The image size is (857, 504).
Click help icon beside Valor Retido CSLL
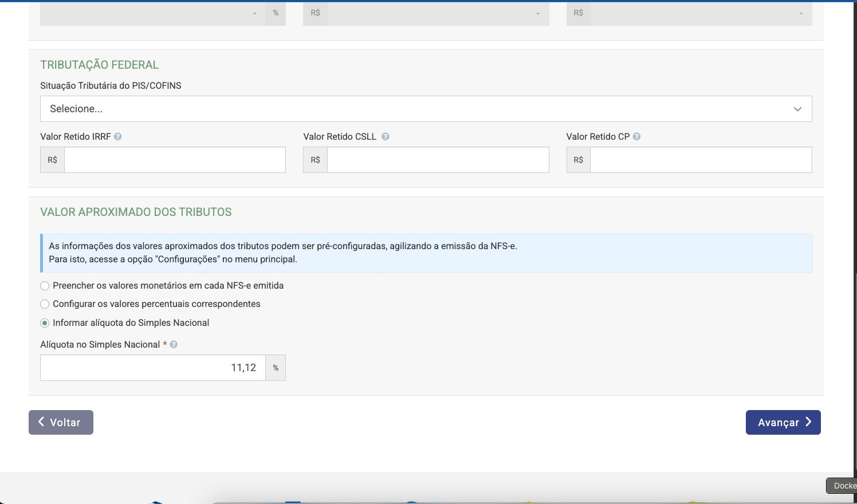tap(386, 137)
